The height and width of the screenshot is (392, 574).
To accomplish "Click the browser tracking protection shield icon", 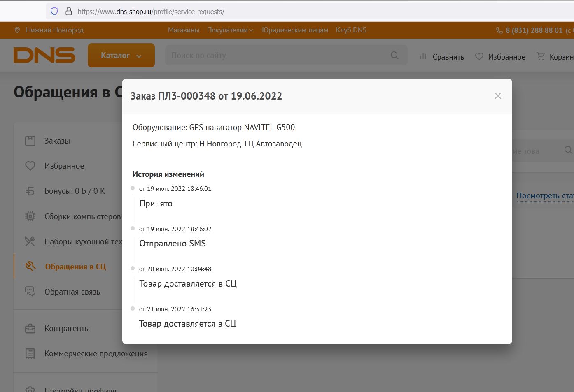I will point(54,11).
